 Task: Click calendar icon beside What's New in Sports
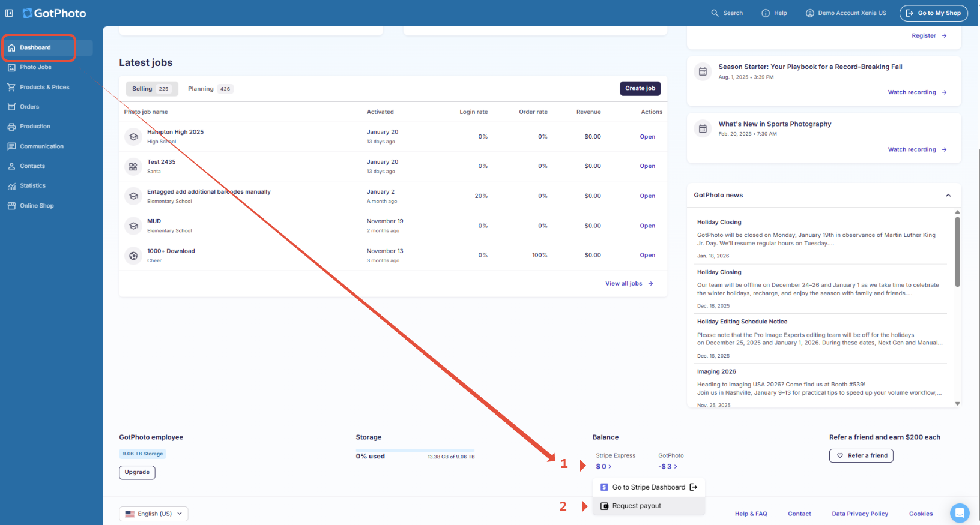tap(703, 128)
